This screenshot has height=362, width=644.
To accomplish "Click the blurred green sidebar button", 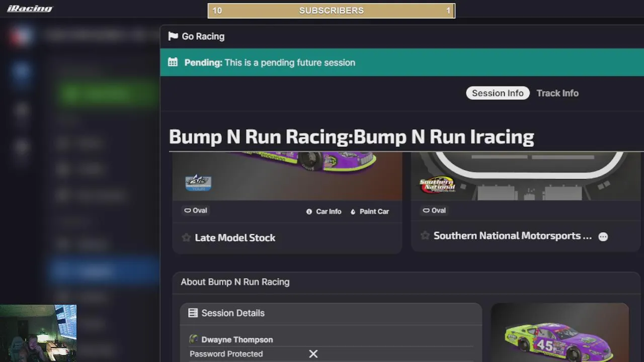I will point(108,94).
